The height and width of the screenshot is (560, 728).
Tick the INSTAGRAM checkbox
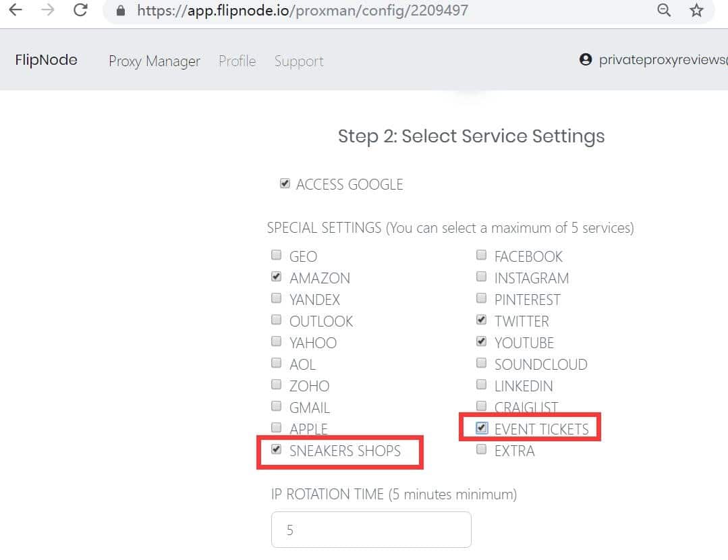point(482,276)
